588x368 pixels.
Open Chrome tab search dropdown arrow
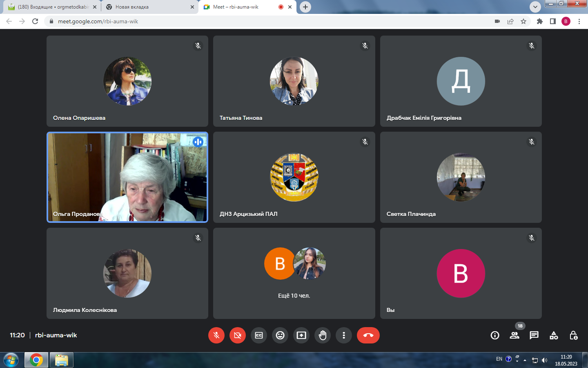(x=535, y=7)
